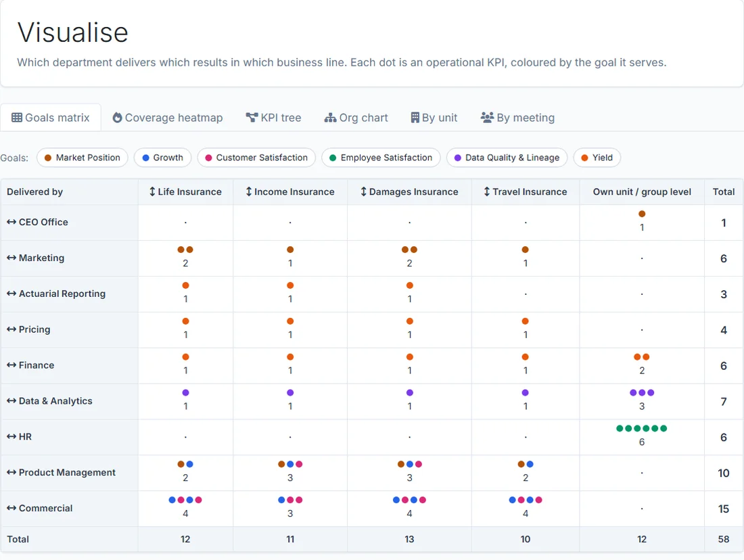Click the horizontal arrows icon beside Actuarial Reporting
This screenshot has height=560, width=744.
click(11, 294)
